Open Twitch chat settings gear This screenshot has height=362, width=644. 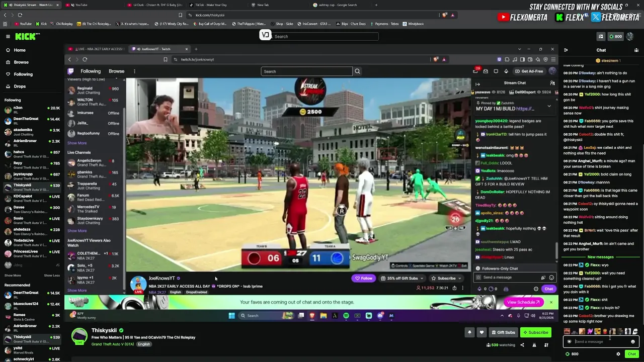(536, 289)
